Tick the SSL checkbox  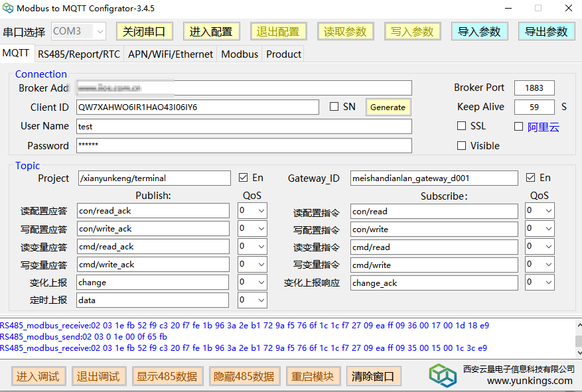pos(462,126)
